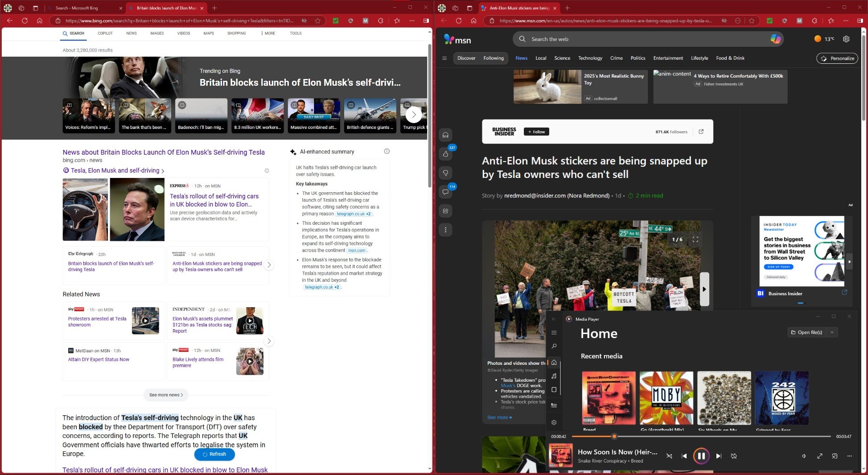Expand Bing MORE menu

[268, 33]
